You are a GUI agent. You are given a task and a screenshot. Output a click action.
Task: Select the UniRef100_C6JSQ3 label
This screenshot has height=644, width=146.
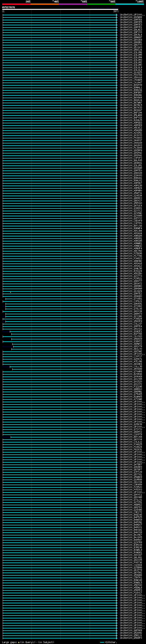(131, 336)
